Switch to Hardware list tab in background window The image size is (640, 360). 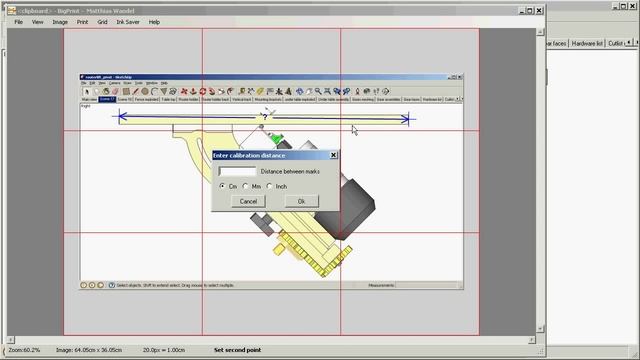[587, 43]
